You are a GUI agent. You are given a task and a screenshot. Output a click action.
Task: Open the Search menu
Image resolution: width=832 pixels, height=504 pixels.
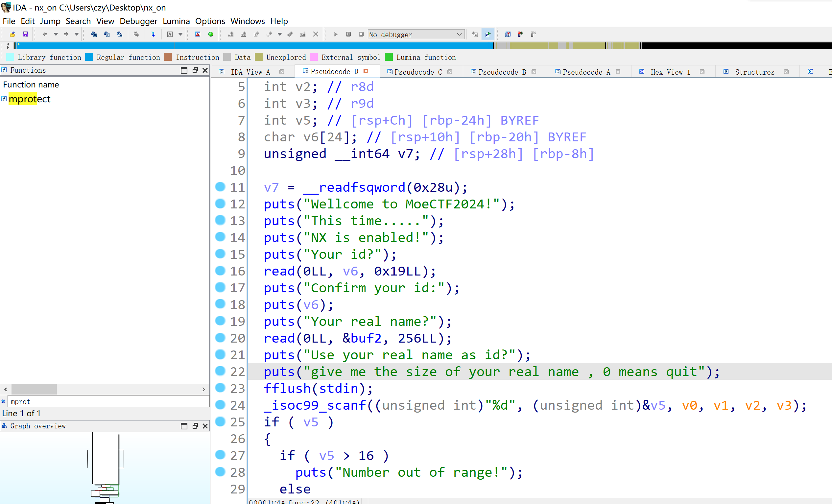(x=78, y=21)
